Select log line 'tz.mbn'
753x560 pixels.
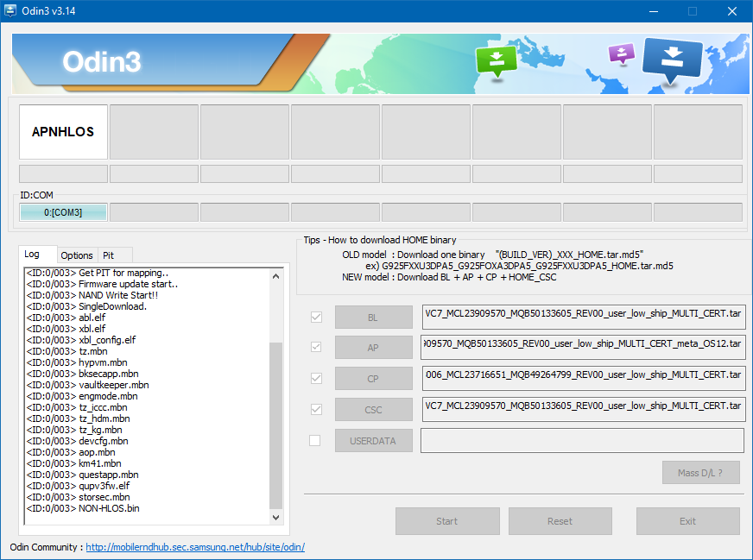[x=66, y=351]
